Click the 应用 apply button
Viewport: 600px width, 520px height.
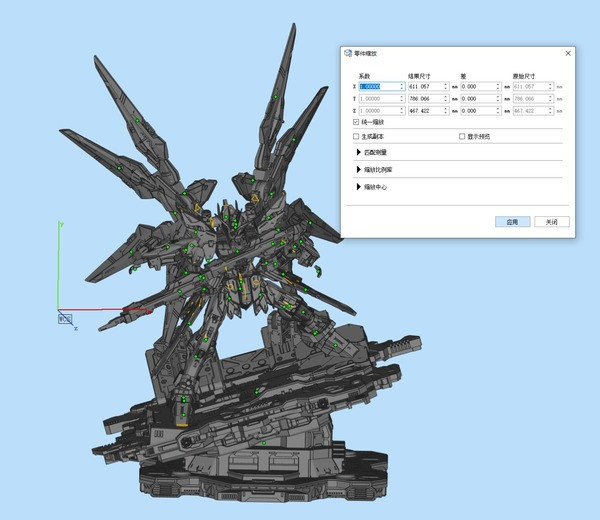coord(512,222)
